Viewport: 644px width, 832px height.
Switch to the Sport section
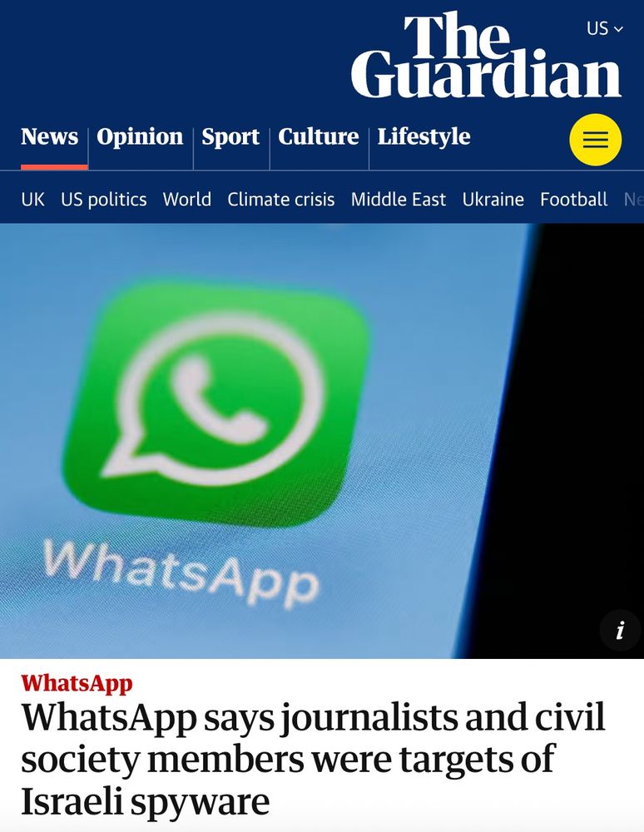[230, 137]
